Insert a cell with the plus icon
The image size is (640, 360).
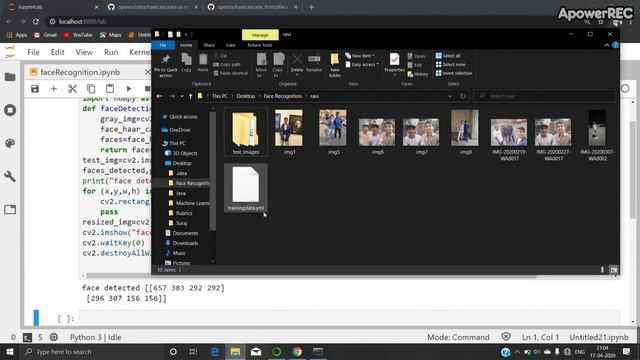tap(53, 89)
